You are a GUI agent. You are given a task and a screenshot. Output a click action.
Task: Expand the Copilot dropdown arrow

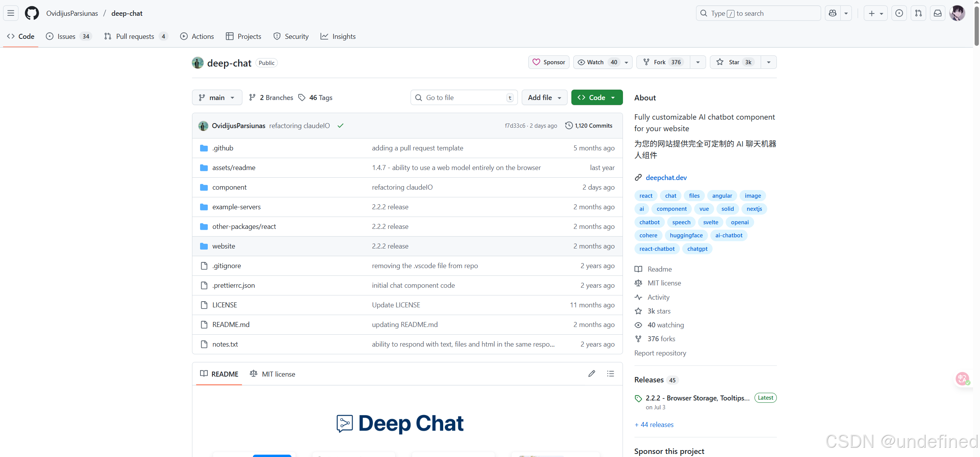click(846, 13)
